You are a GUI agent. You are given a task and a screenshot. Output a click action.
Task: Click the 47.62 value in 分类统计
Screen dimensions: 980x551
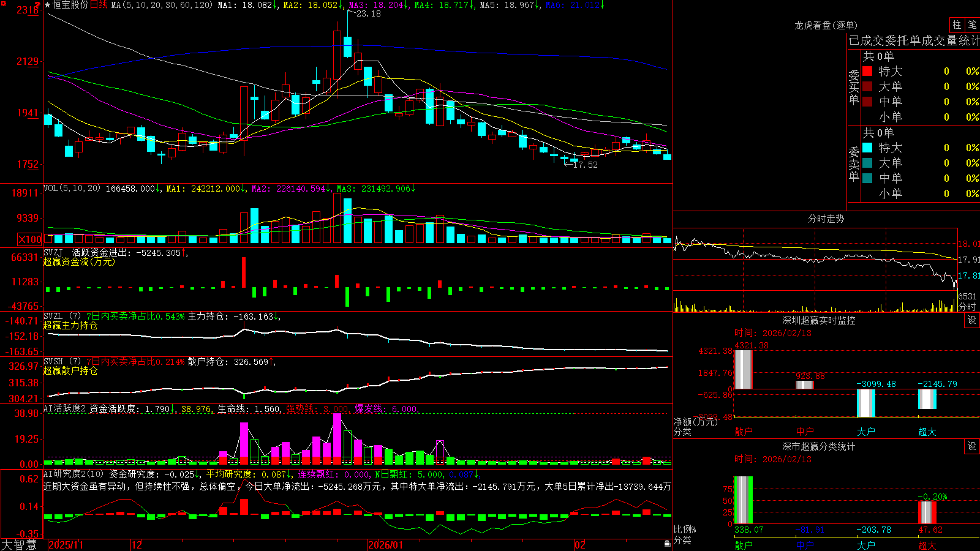(930, 530)
